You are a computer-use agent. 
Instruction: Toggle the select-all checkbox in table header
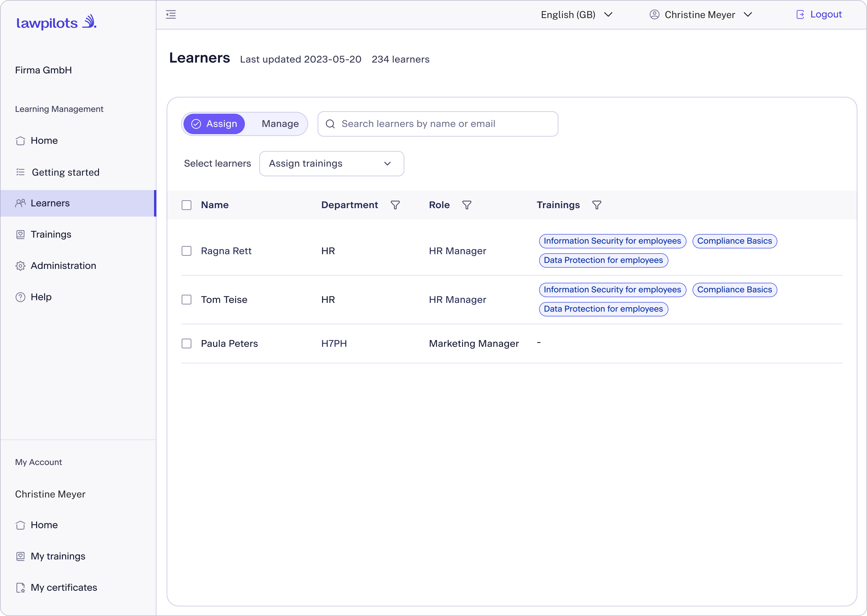coord(187,205)
